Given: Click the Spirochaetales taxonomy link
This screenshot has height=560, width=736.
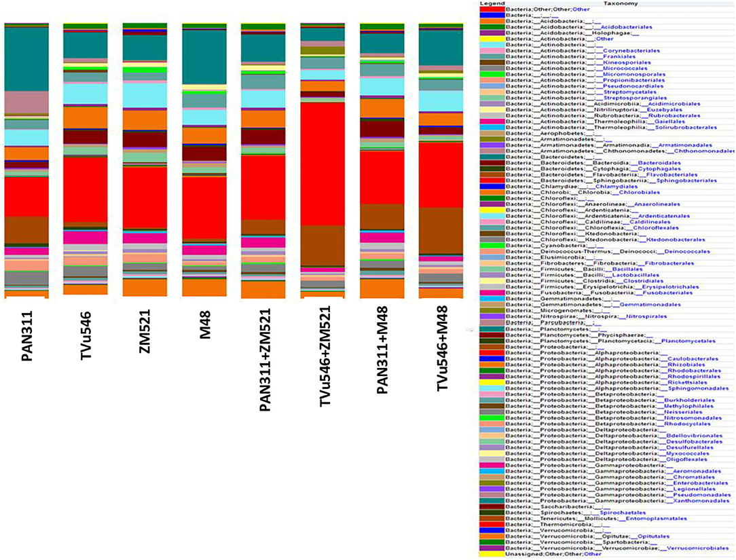Looking at the screenshot, I should tap(623, 513).
